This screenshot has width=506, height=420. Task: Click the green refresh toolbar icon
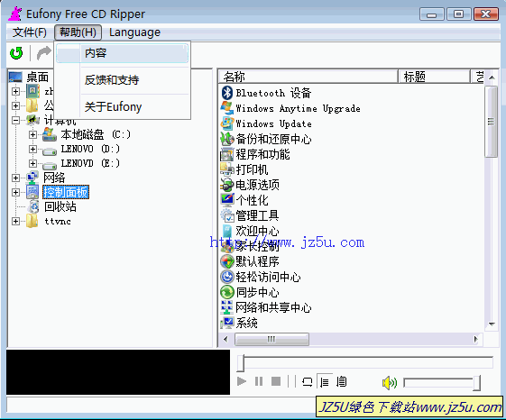click(x=16, y=53)
